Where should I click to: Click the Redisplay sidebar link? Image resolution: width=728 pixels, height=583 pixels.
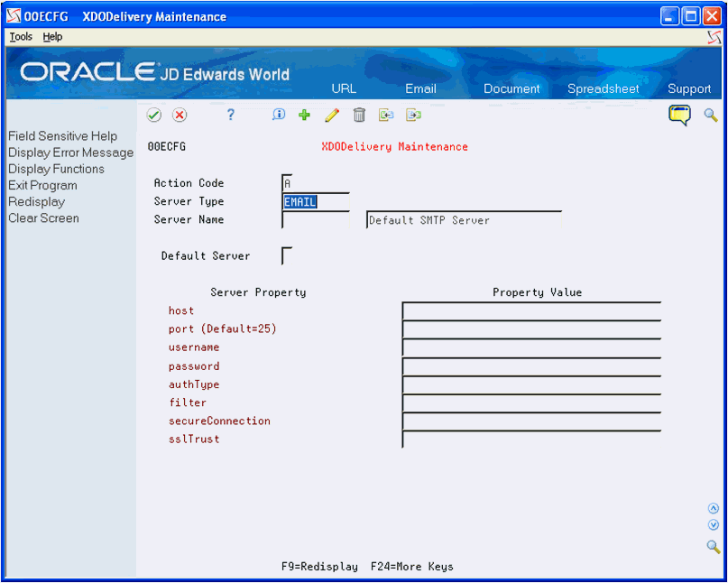pyautogui.click(x=37, y=201)
